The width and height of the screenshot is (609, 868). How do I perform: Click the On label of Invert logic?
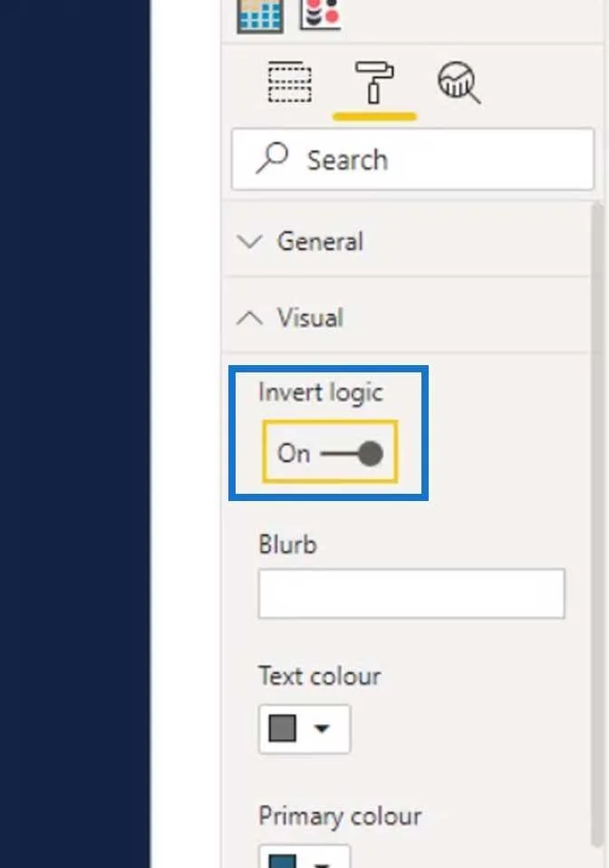click(x=294, y=453)
